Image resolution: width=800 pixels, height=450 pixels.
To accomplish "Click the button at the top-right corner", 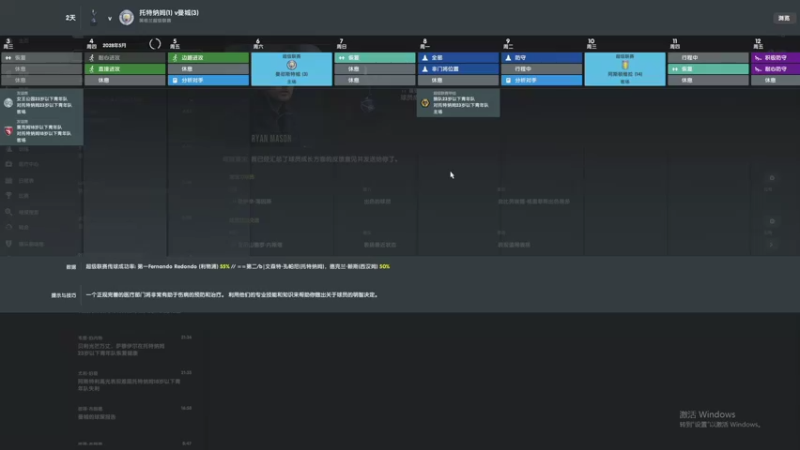I will coord(784,18).
